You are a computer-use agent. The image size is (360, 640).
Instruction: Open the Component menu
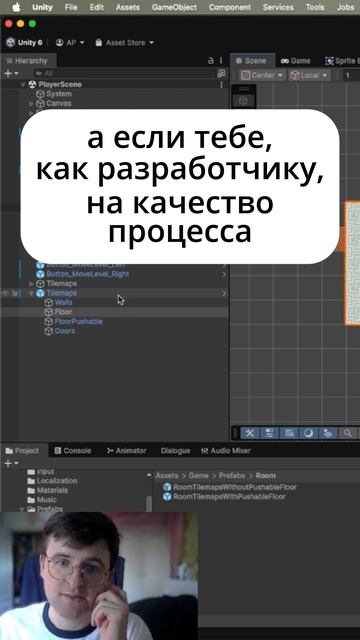230,7
